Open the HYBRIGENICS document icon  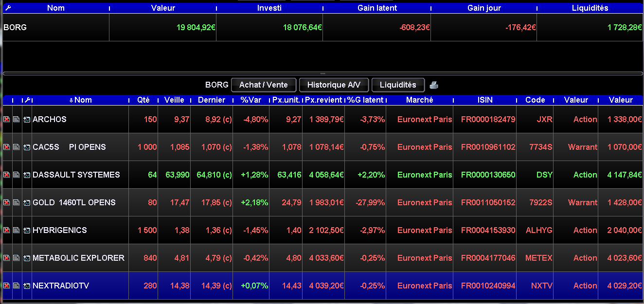click(17, 230)
